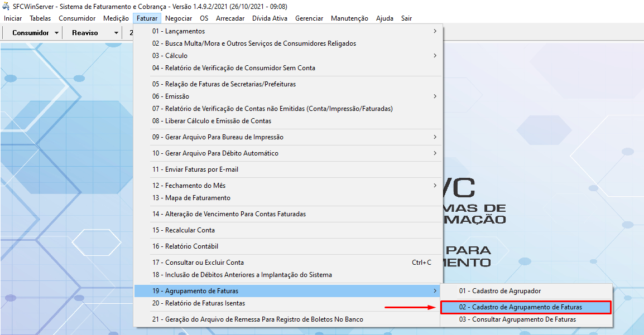
Task: Expand the 06 - Emissão submenu arrow
Action: tap(435, 96)
